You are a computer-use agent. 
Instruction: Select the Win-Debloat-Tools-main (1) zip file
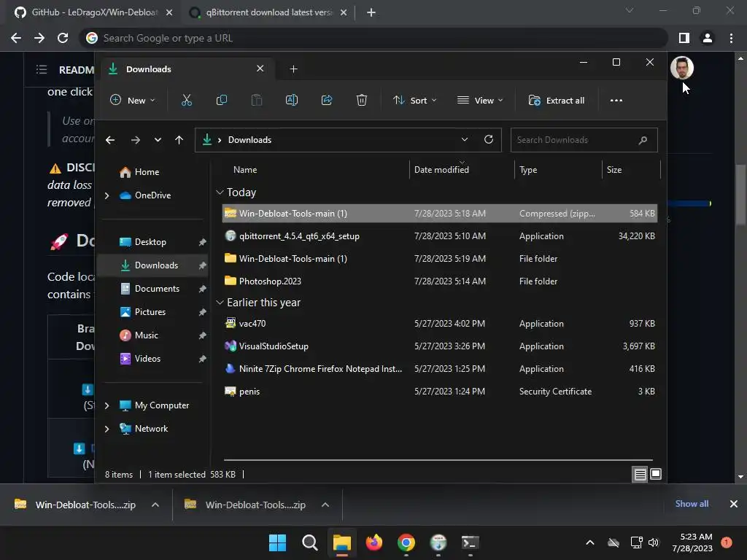pos(439,214)
